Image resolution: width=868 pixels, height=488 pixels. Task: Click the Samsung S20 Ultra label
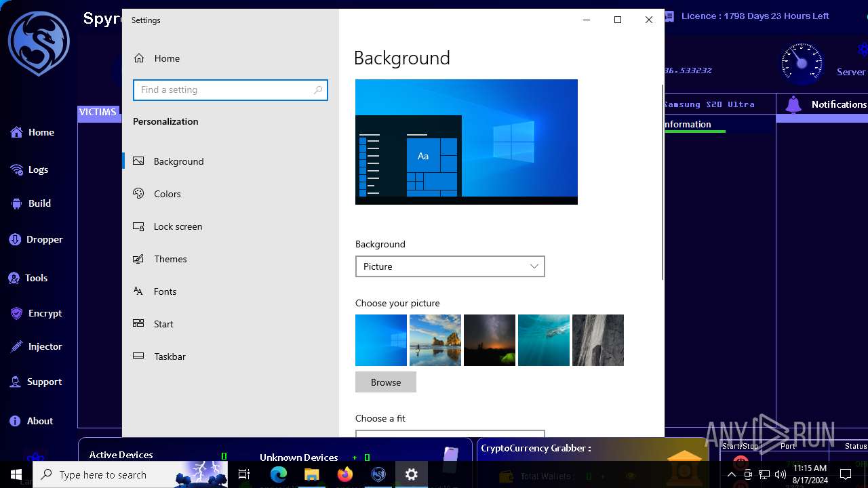(709, 104)
